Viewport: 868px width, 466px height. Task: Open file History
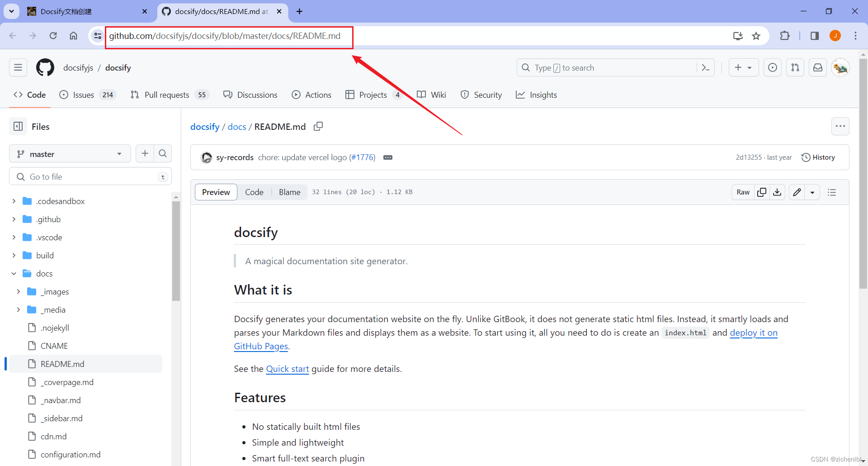pyautogui.click(x=818, y=157)
